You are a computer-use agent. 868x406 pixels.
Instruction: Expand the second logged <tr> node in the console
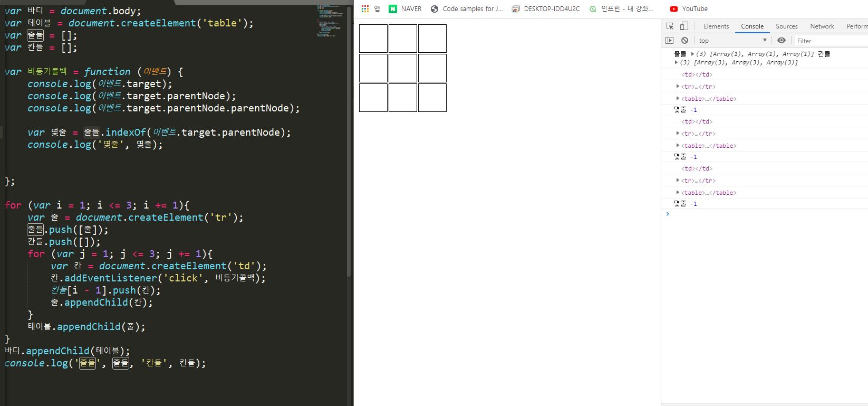click(678, 133)
